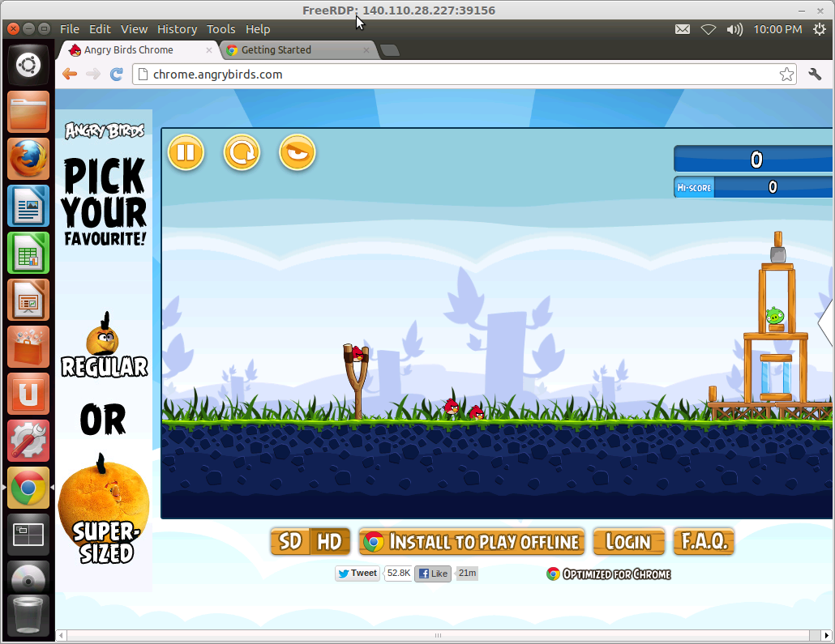Close the Getting Started tab
This screenshot has height=644, width=835.
point(366,50)
